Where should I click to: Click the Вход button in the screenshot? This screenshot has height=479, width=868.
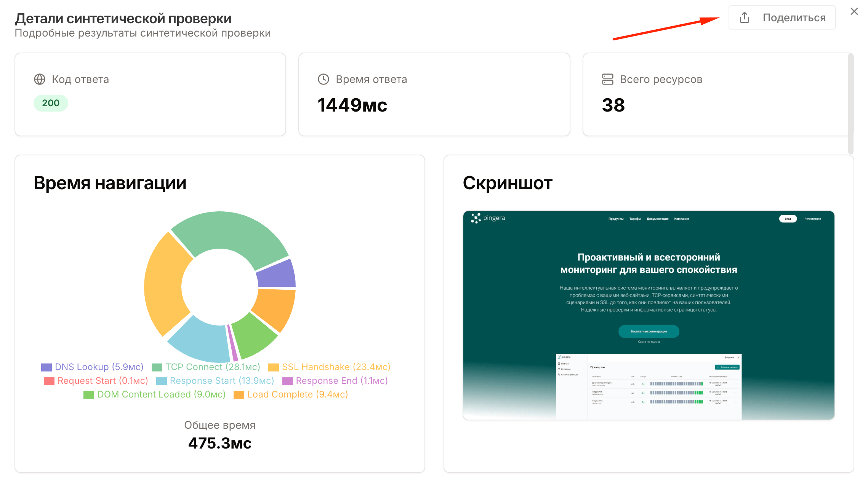[788, 219]
